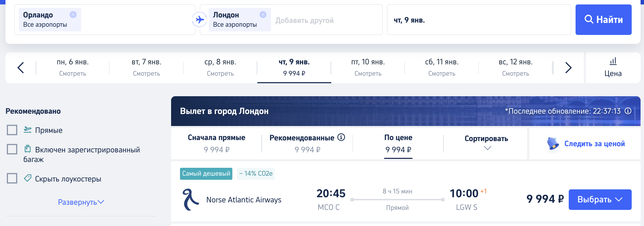The image size is (644, 226).
Task: Check Включен зарегистрированный багаж filter
Action: coord(12,149)
